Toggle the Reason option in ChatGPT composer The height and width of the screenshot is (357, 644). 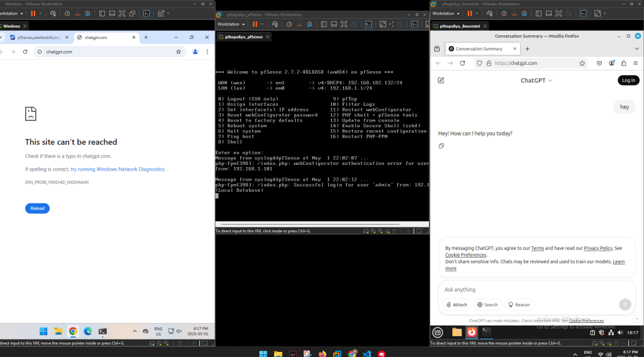(x=519, y=305)
